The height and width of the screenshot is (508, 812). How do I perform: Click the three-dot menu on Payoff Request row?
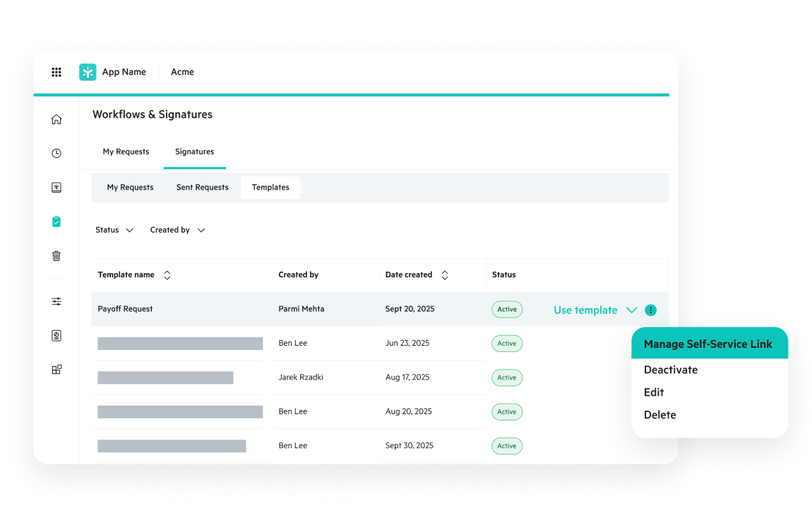[x=650, y=310]
